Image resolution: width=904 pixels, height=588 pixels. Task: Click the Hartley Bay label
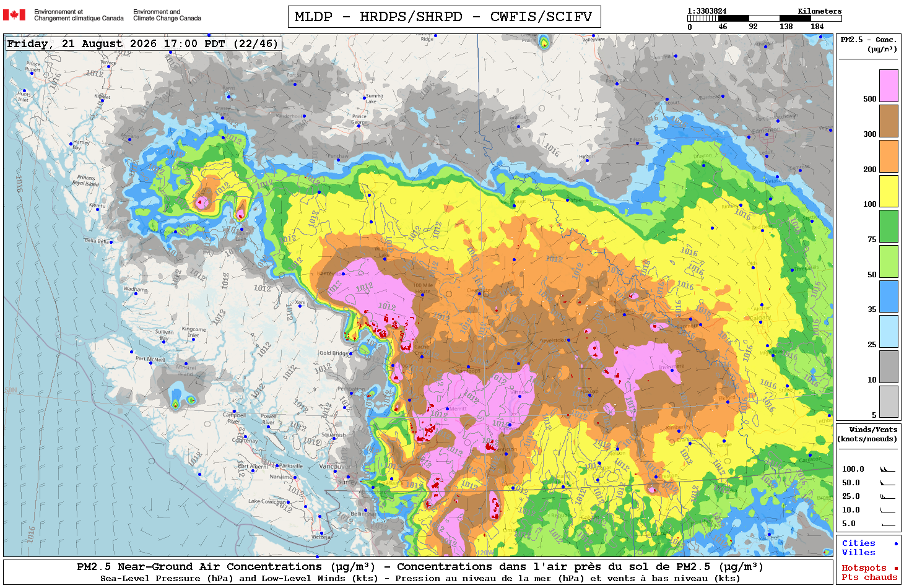tap(81, 145)
